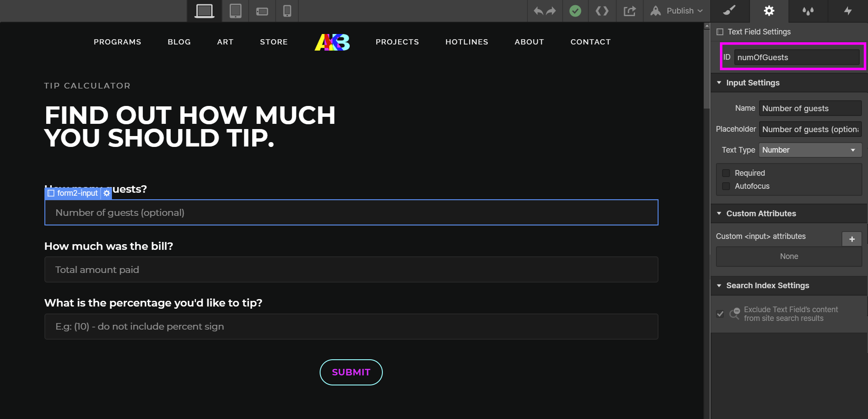Edit the Placeholder field in settings
868x419 pixels.
click(x=810, y=129)
